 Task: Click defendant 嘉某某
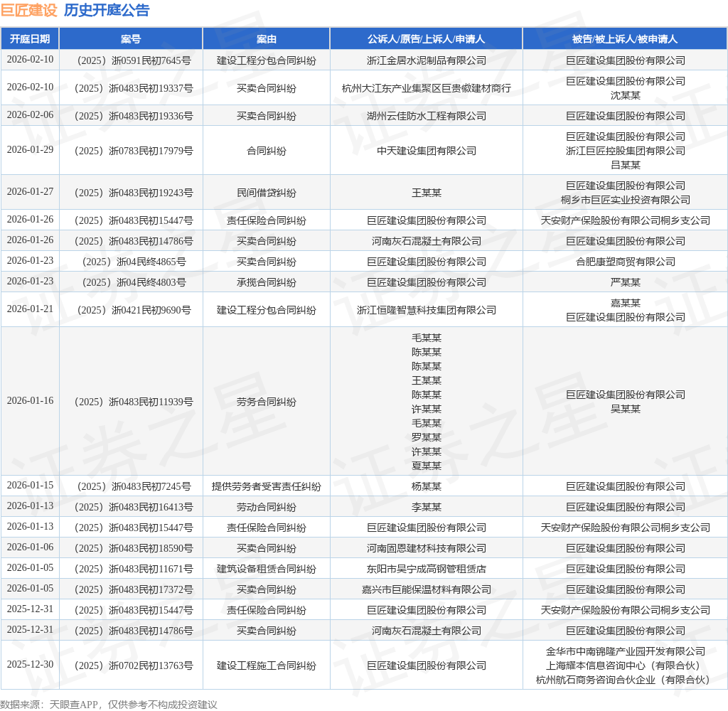pos(626,304)
